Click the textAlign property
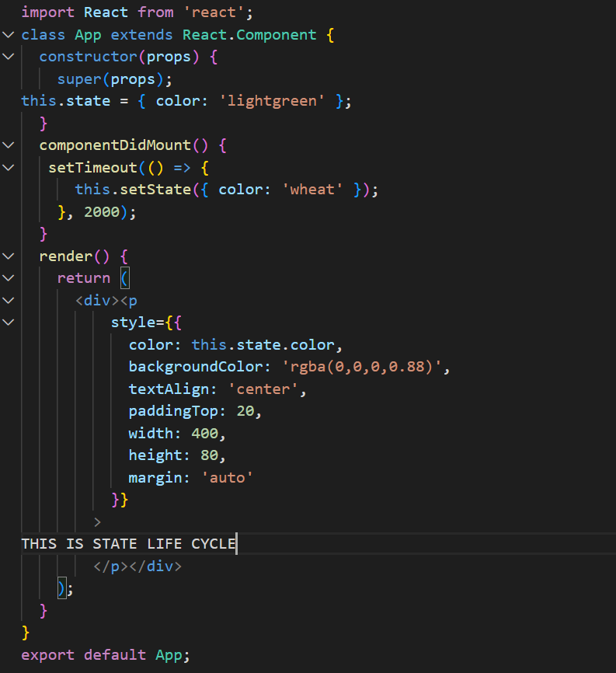This screenshot has width=616, height=673. [x=169, y=389]
